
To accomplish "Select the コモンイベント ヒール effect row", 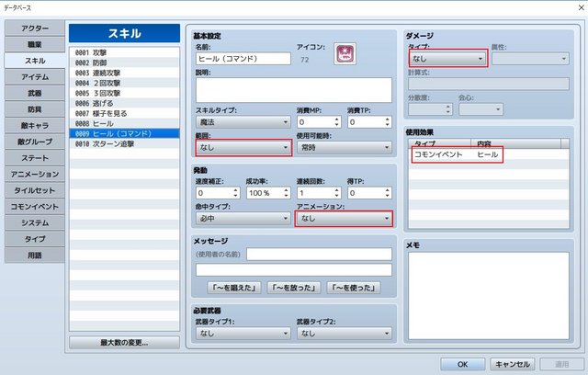I will [489, 154].
